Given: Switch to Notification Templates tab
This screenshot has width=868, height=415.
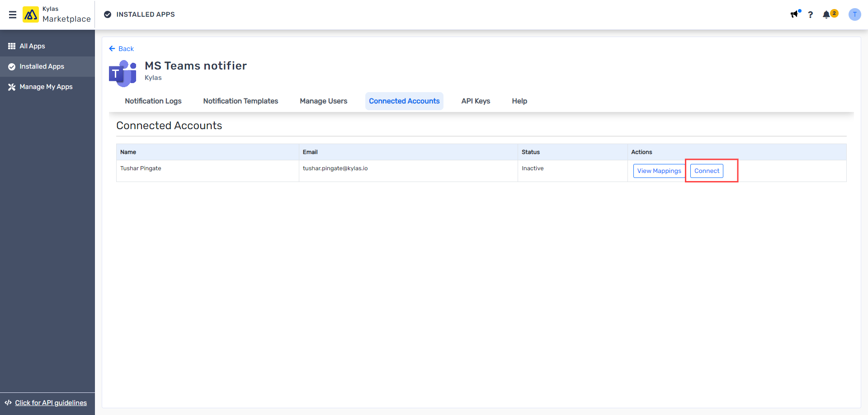Looking at the screenshot, I should point(241,101).
